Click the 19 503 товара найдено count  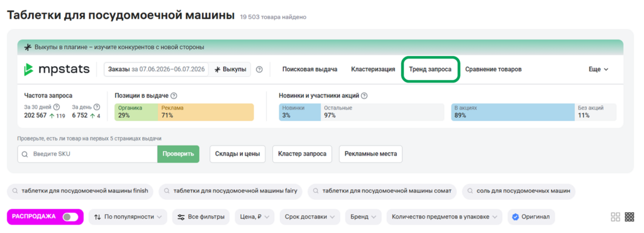click(273, 17)
